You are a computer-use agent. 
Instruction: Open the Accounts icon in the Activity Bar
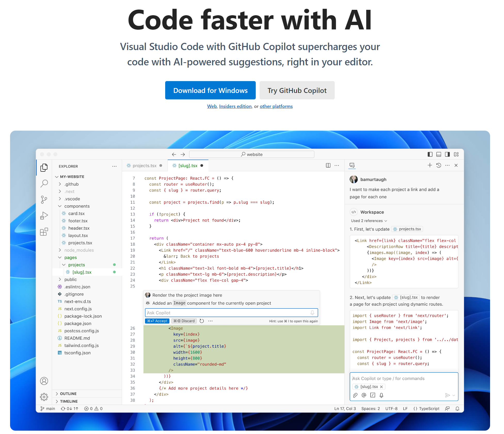tap(44, 381)
